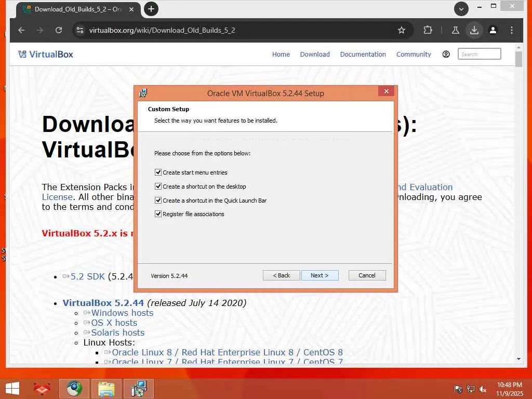Open Oracle Linux 8 / CentOS 8 link

[228, 352]
